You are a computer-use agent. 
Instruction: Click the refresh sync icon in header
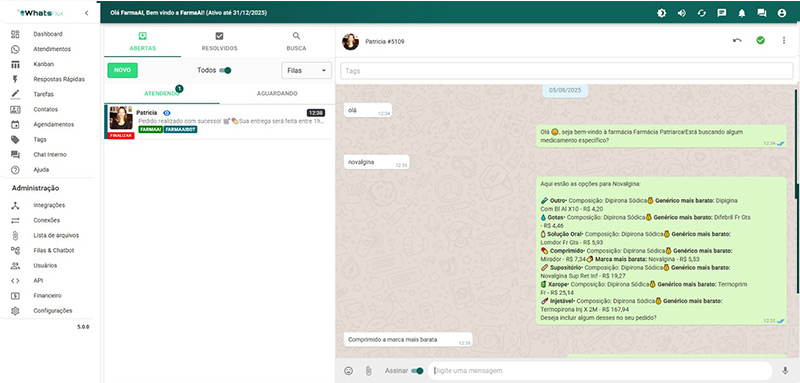pyautogui.click(x=702, y=13)
